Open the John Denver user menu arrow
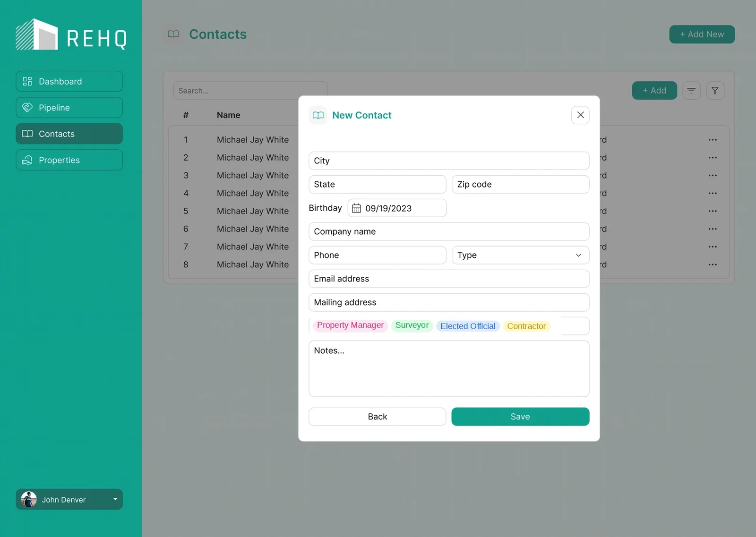The width and height of the screenshot is (756, 537). coord(115,499)
